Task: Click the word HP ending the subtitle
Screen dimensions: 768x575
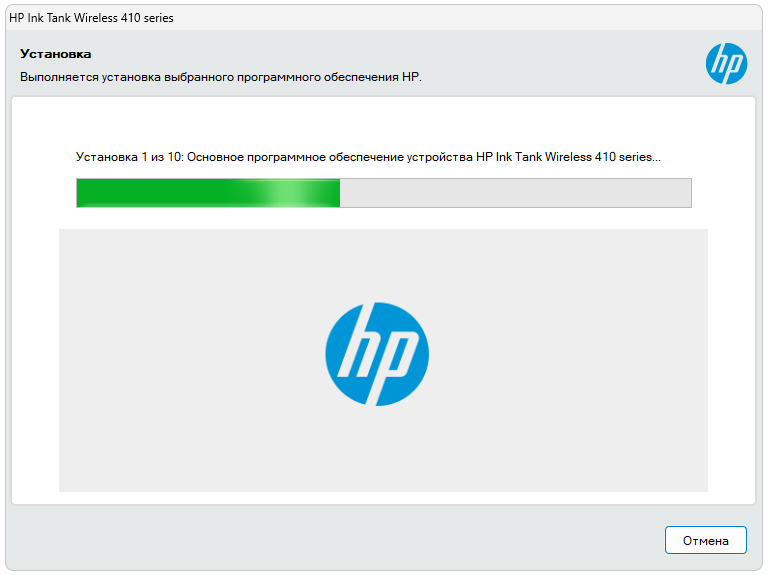Action: click(410, 77)
